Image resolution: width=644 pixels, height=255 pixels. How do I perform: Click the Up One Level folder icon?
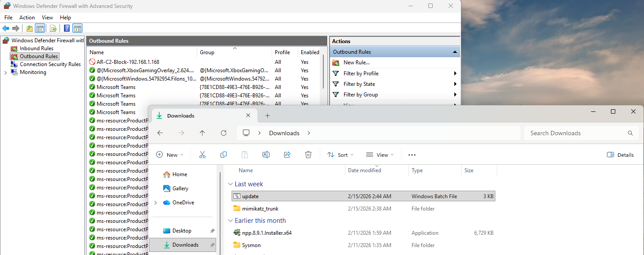click(x=30, y=29)
